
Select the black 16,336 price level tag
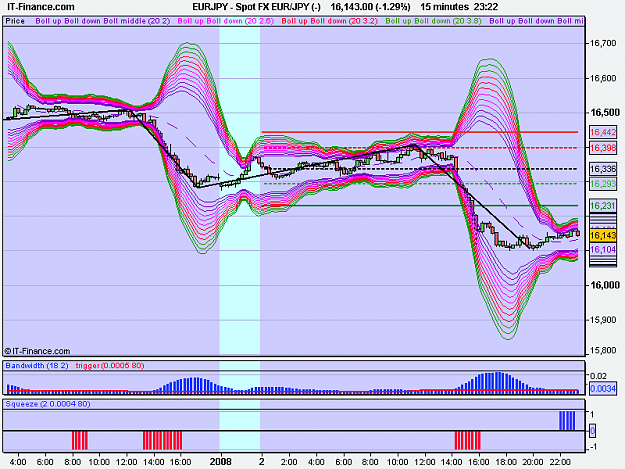click(603, 169)
